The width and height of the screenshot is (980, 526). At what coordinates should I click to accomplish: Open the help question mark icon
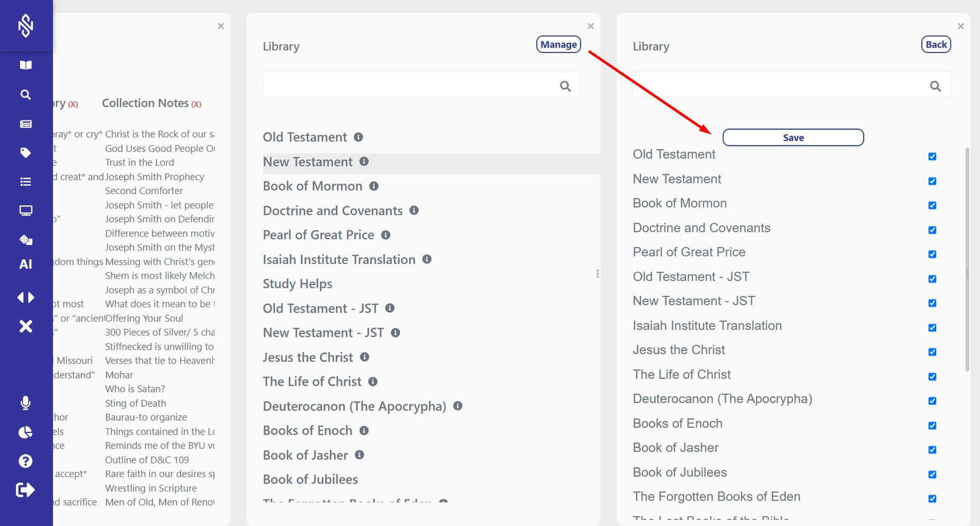[x=26, y=461]
